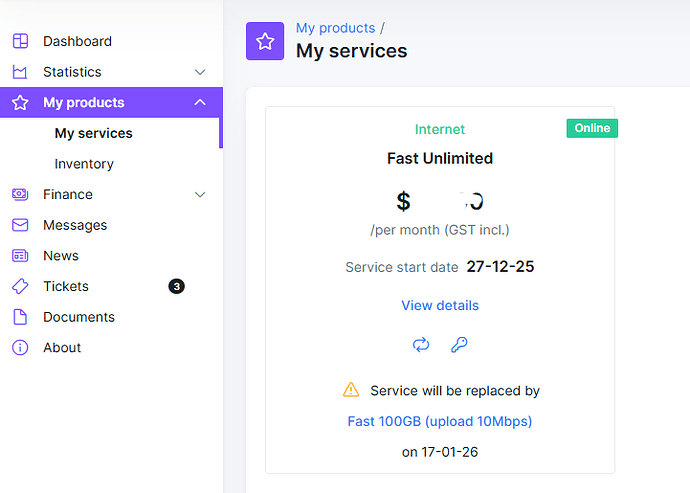Expand the Statistics submenu chevron
The width and height of the screenshot is (690, 493).
(200, 72)
